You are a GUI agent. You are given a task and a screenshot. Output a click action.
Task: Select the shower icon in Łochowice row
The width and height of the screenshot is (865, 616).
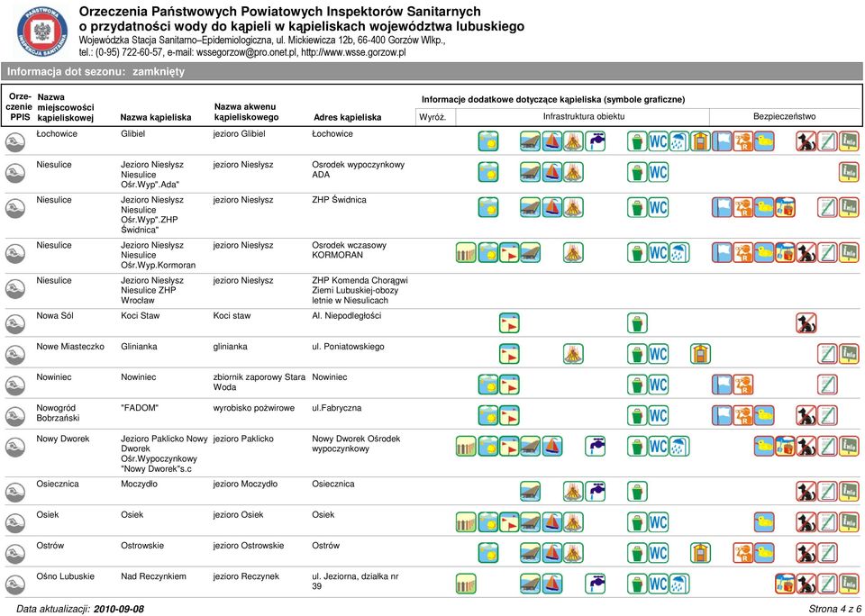click(x=679, y=141)
